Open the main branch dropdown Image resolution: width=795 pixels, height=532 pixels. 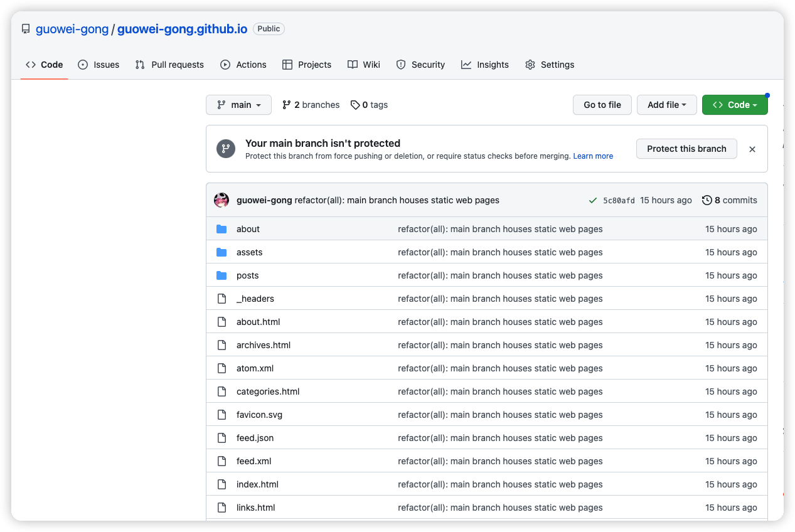[x=238, y=105]
